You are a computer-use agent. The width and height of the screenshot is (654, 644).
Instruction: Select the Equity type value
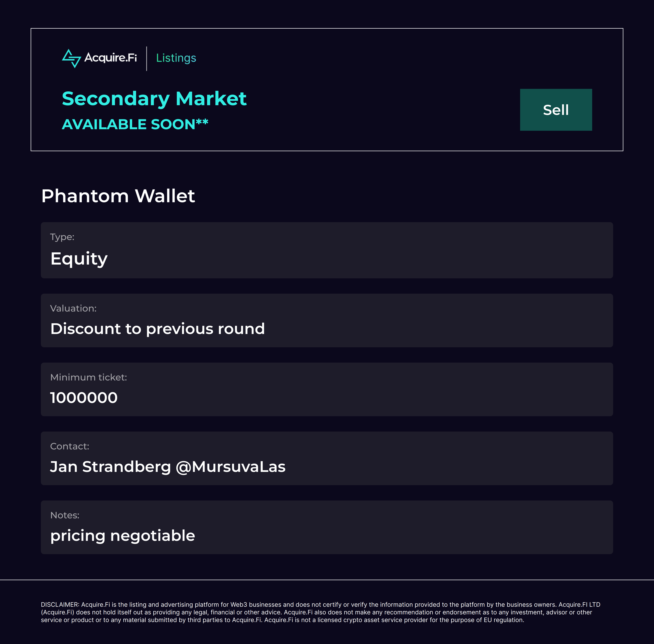click(x=79, y=259)
